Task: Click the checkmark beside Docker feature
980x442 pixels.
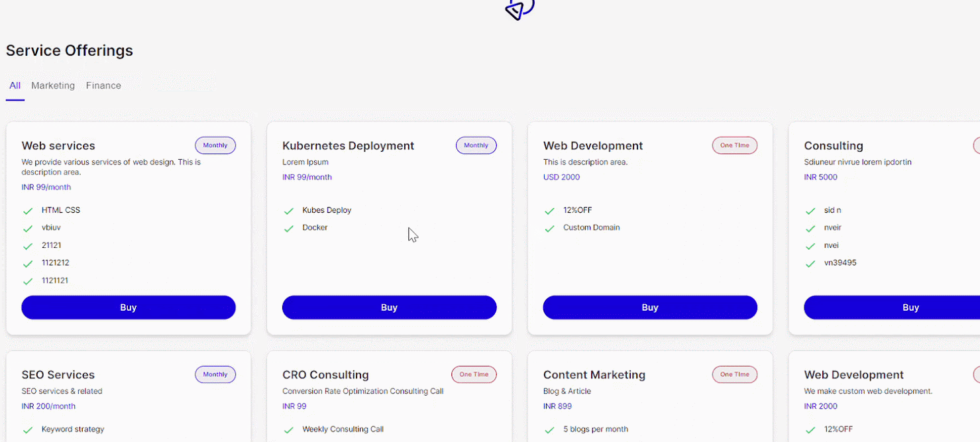Action: [x=288, y=227]
